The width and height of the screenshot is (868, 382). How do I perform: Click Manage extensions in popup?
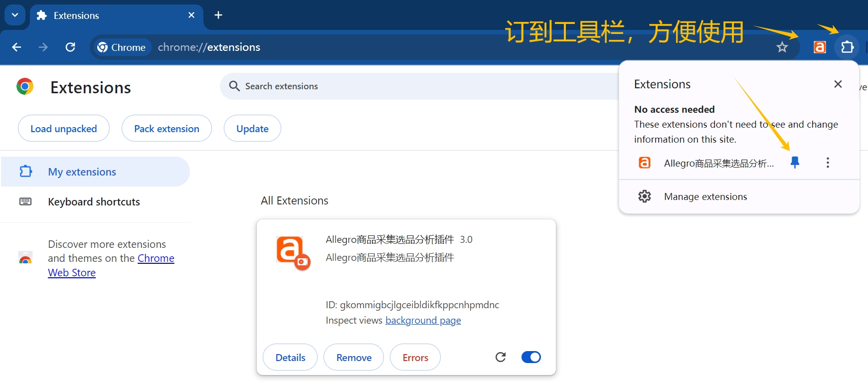coord(739,196)
